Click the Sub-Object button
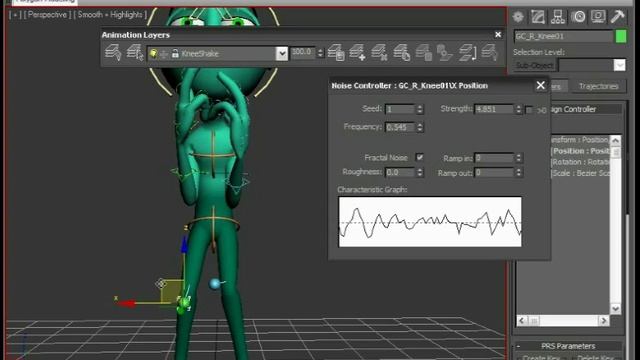Image resolution: width=640 pixels, height=360 pixels. 535,65
